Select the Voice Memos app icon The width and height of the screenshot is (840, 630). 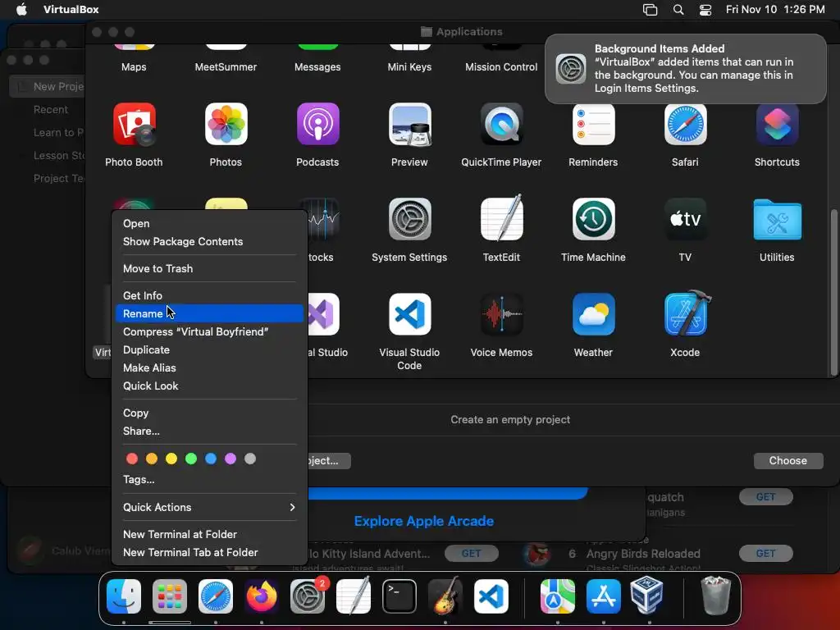tap(501, 314)
